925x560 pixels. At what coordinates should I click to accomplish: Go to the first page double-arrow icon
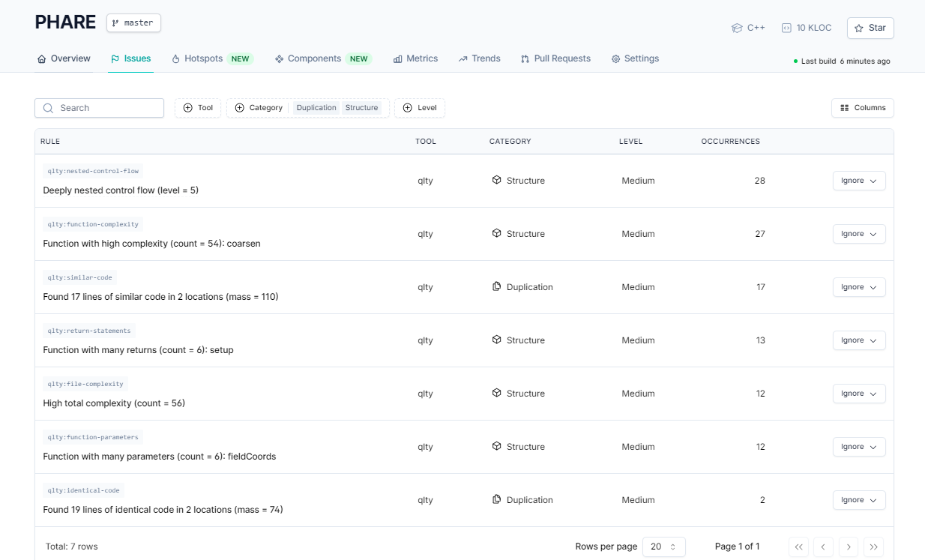click(x=799, y=547)
